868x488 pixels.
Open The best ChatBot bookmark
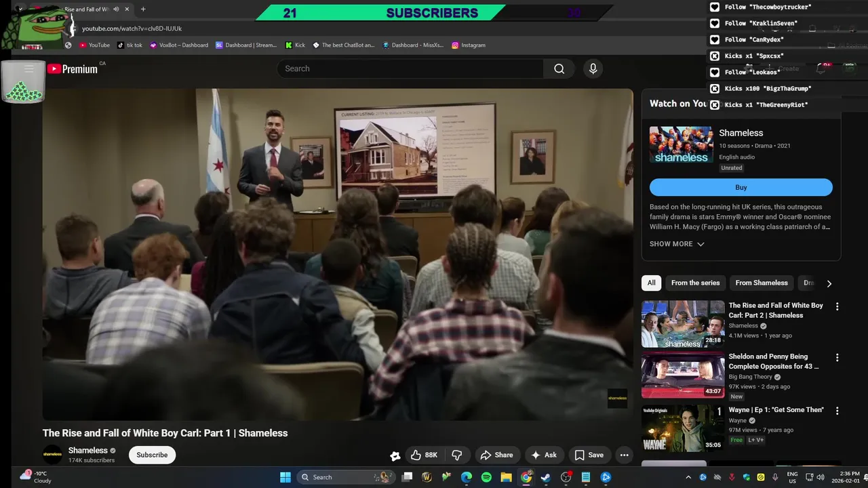(x=344, y=45)
